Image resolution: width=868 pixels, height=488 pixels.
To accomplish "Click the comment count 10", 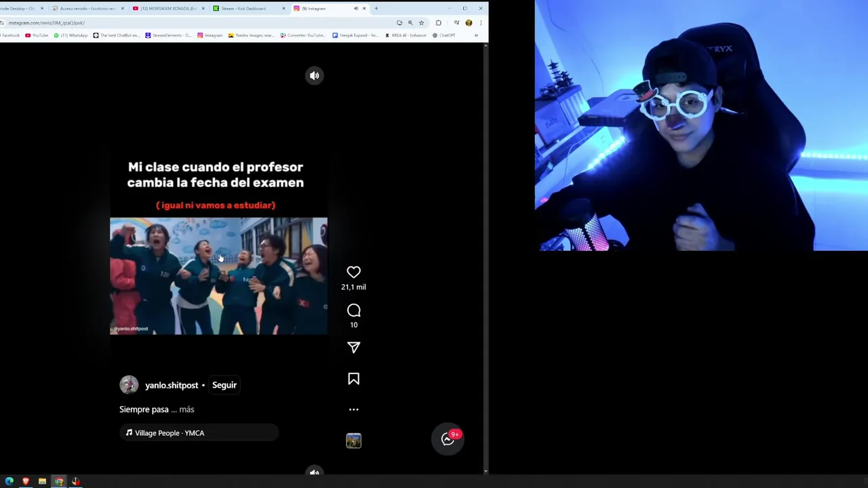I will [x=353, y=325].
